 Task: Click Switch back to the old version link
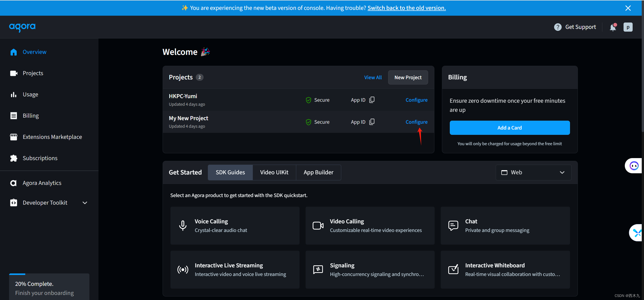click(407, 8)
